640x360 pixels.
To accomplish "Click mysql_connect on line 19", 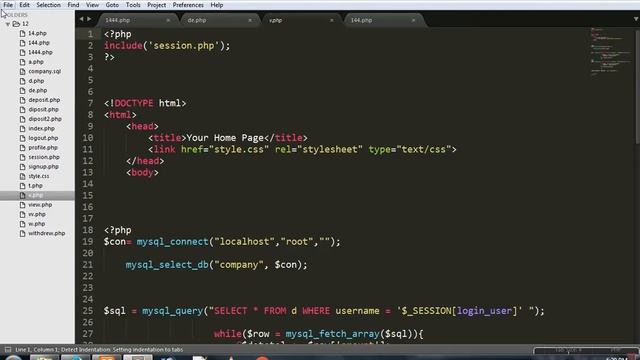I will pos(172,242).
